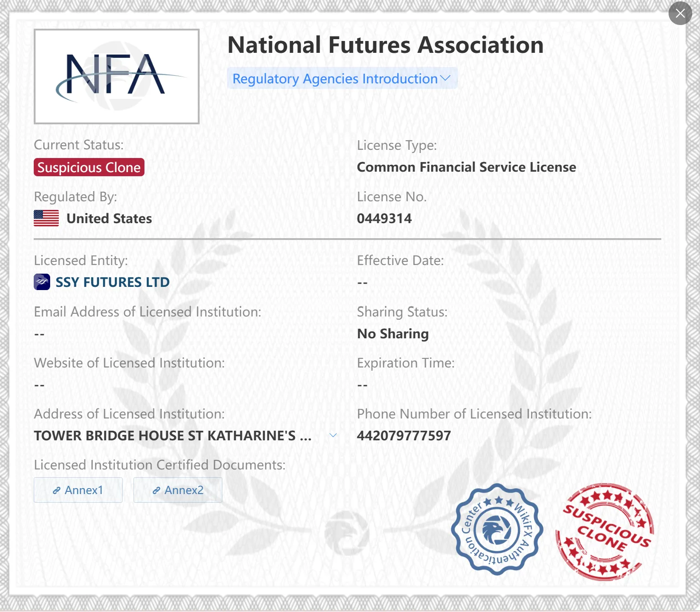Screen dimensions: 700x612
Task: Click the TOWER BRIDGE HOUSE address text
Action: click(x=173, y=436)
